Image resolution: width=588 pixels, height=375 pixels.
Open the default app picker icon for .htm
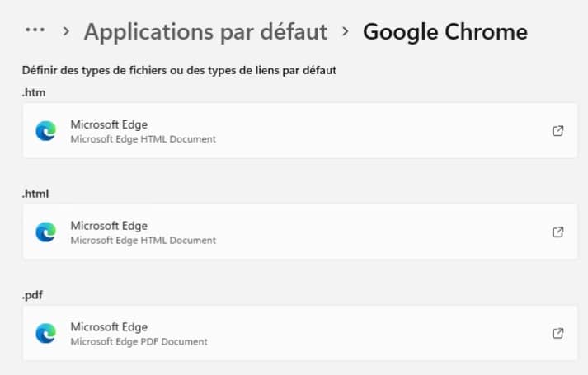coord(557,131)
